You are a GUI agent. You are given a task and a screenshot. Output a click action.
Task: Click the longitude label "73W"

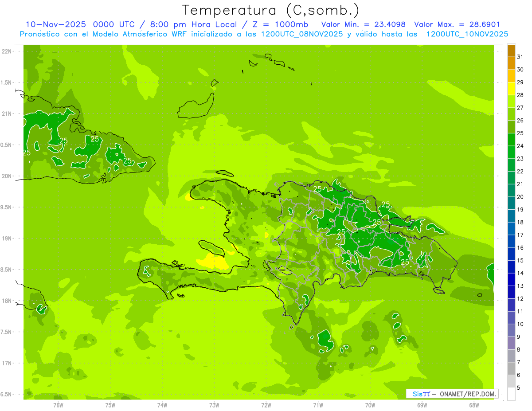pyautogui.click(x=214, y=405)
